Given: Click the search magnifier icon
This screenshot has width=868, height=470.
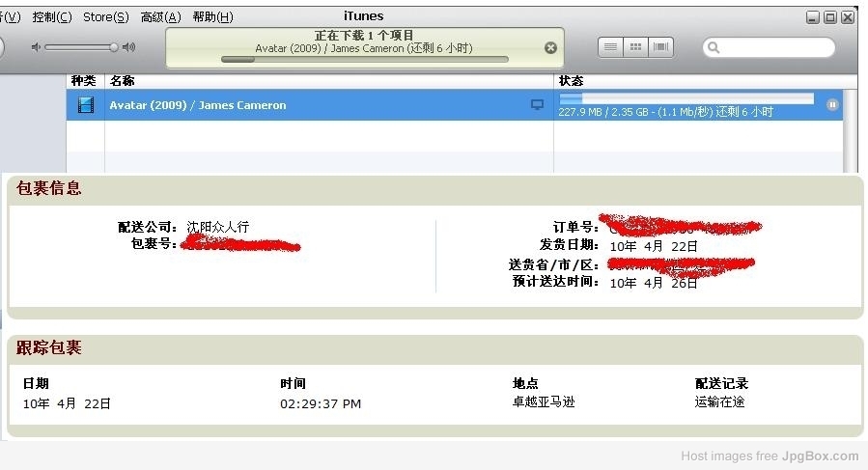Looking at the screenshot, I should 714,47.
